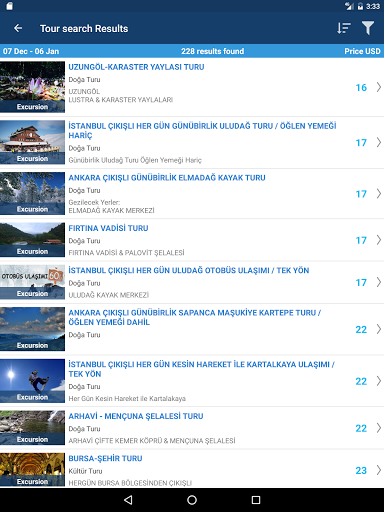Viewport: 384px width, 512px height.
Task: Tap the back arrow icon
Action: coord(18,28)
